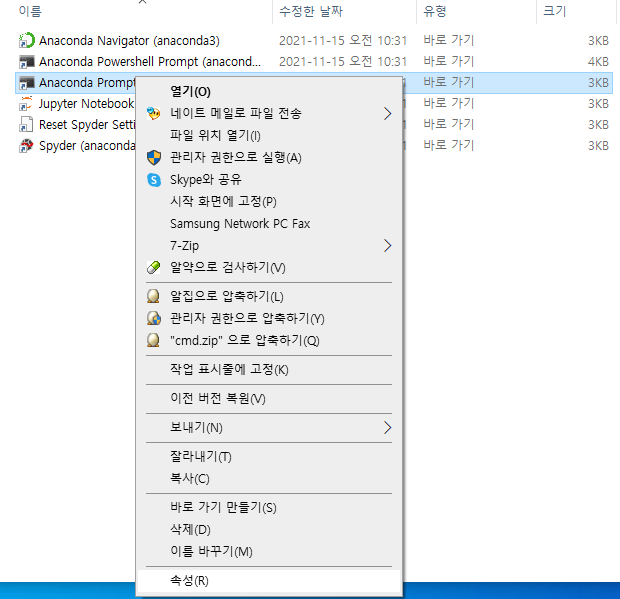620x599 pixels.
Task: Expand the Nate mail submenu arrow
Action: pos(388,113)
